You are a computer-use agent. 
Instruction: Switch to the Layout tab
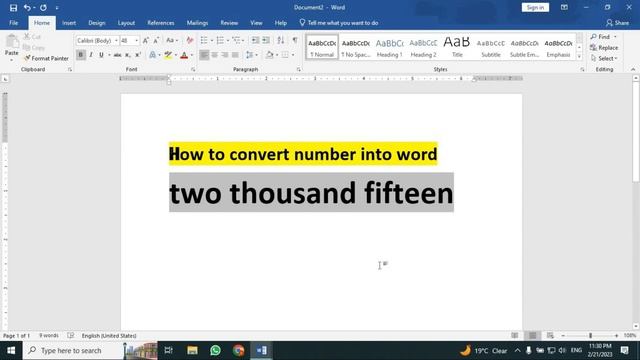point(126,23)
